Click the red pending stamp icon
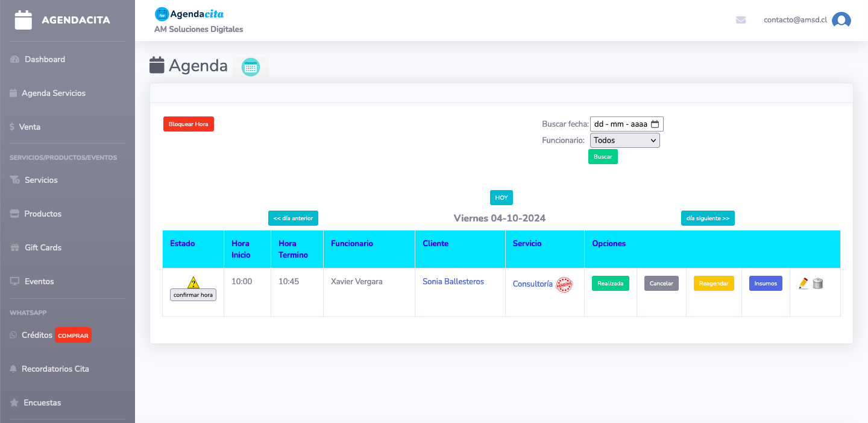The width and height of the screenshot is (868, 423). pos(564,284)
